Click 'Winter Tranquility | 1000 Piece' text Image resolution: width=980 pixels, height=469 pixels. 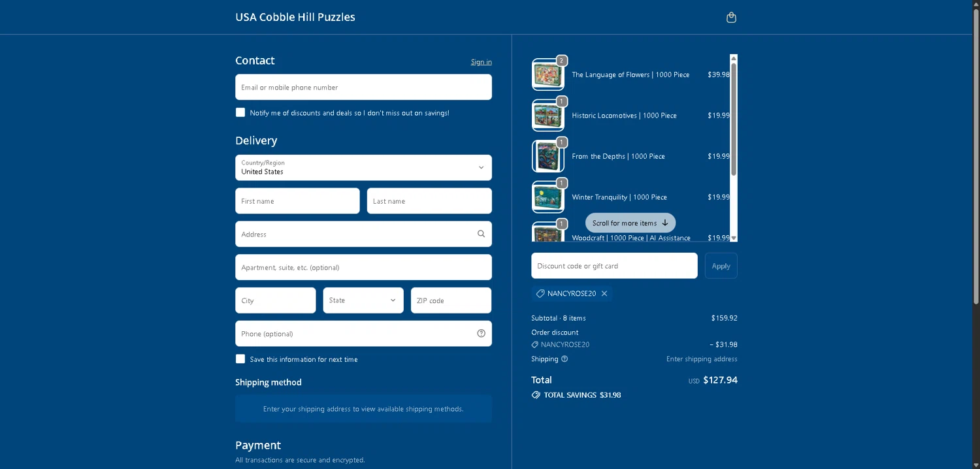[x=619, y=197]
